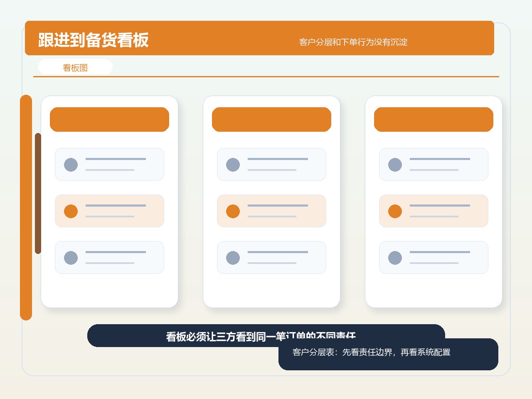Open the second column's bottom gray card

pyautogui.click(x=271, y=257)
